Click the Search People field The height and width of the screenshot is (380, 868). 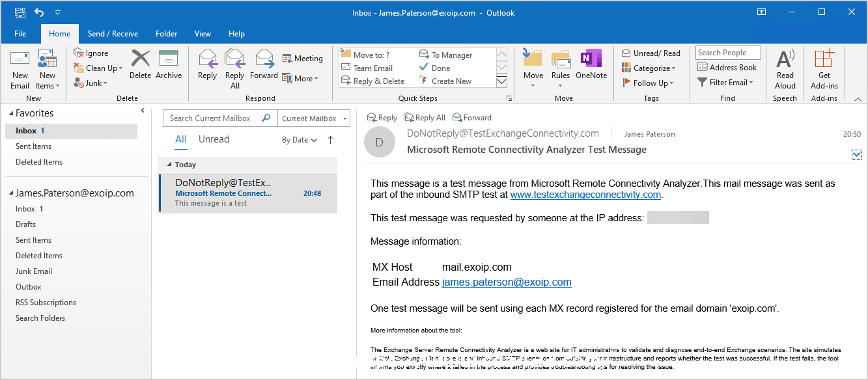point(729,53)
